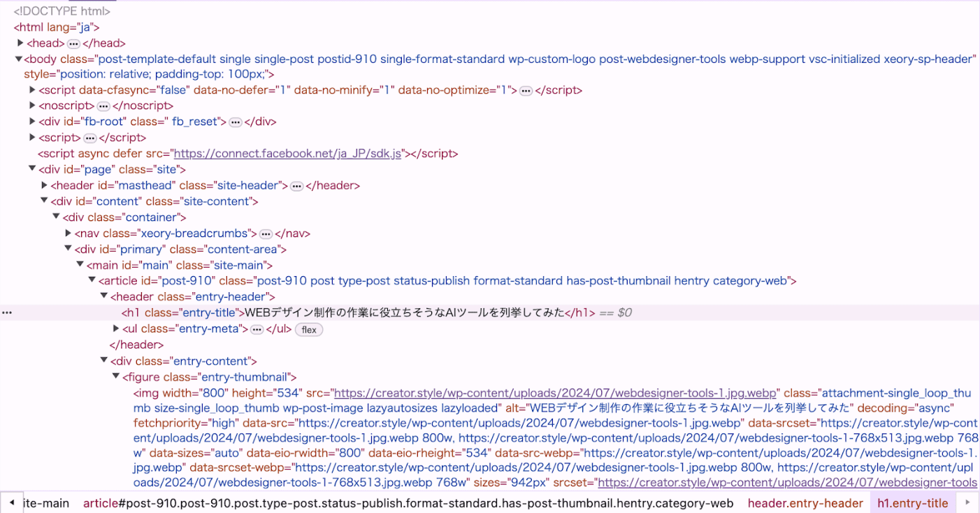
Task: Click ellipsis badge in breadcrumbs nav
Action: [266, 234]
